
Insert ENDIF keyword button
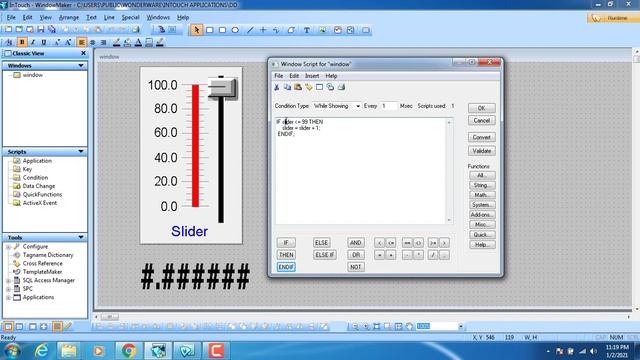[x=286, y=267]
